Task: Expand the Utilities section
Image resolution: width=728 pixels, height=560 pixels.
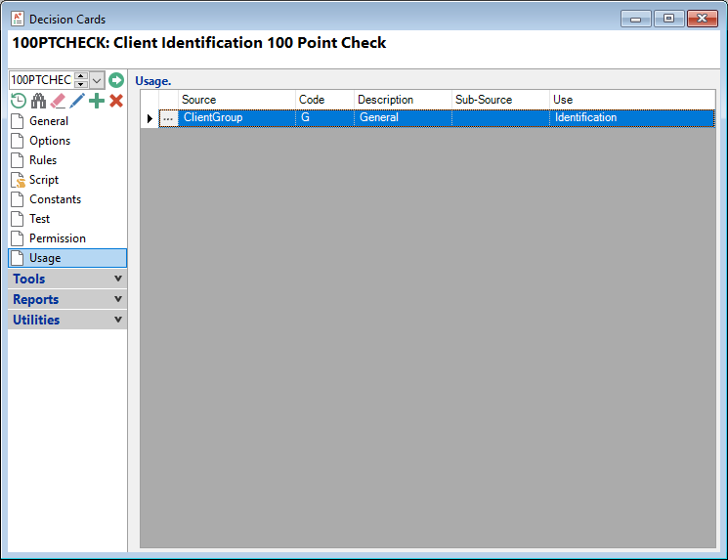Action: click(66, 321)
